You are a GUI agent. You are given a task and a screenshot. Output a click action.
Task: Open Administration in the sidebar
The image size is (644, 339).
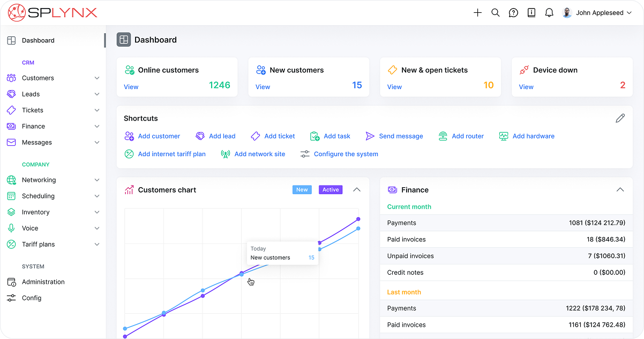pyautogui.click(x=43, y=282)
